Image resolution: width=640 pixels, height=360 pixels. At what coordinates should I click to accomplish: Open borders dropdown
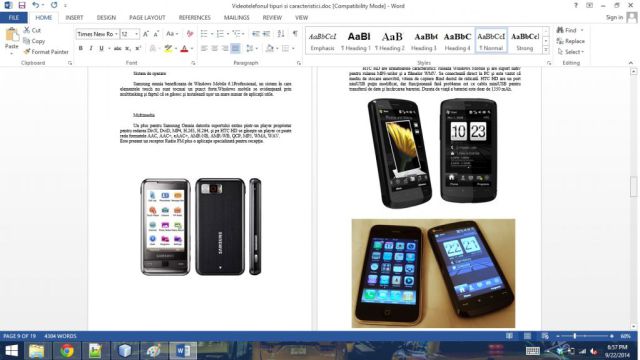293,48
